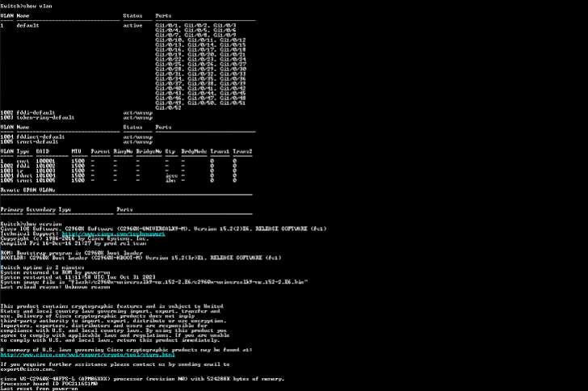Click the 'This product contains cryptographic features' line
Image resolution: width=588 pixels, height=391 pixels.
(x=112, y=306)
